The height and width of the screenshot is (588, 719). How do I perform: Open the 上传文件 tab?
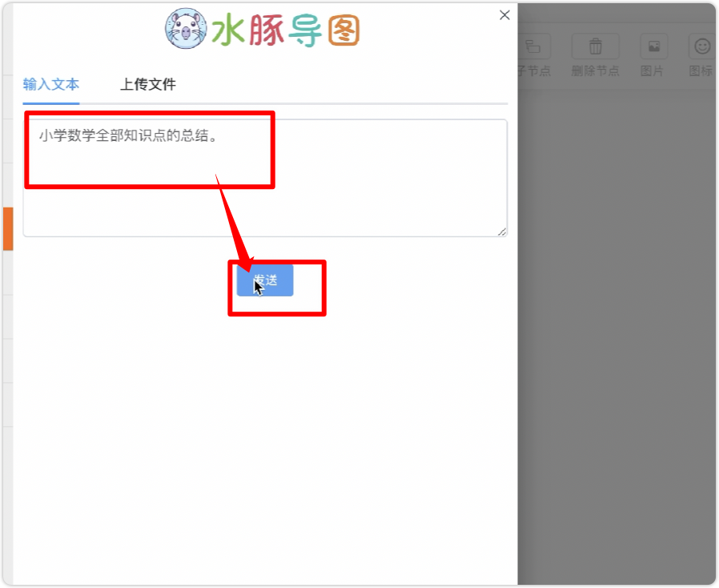(147, 84)
